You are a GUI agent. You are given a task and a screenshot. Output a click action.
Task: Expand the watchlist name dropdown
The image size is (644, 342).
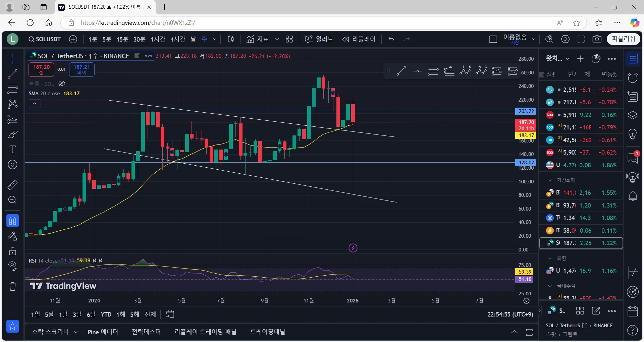tap(568, 59)
